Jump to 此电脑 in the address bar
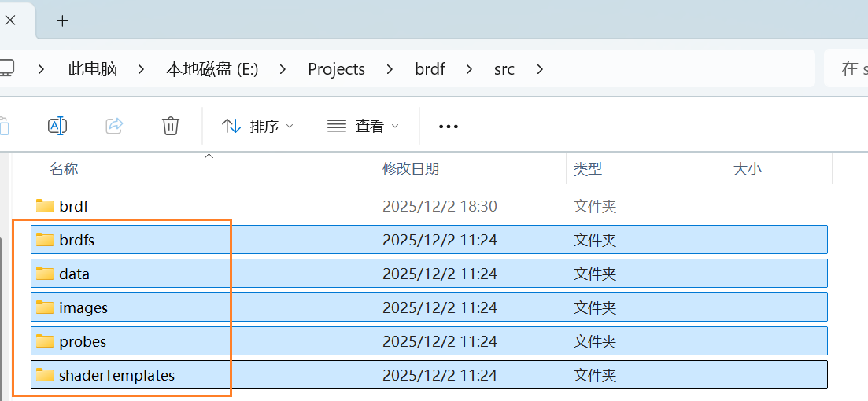The height and width of the screenshot is (401, 868). [x=93, y=69]
